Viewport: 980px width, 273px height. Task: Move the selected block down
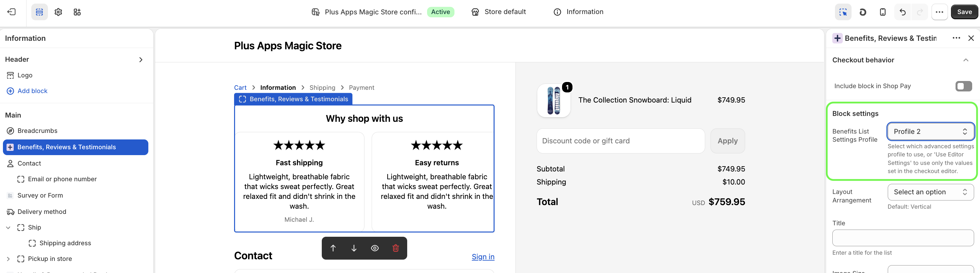[x=354, y=248]
